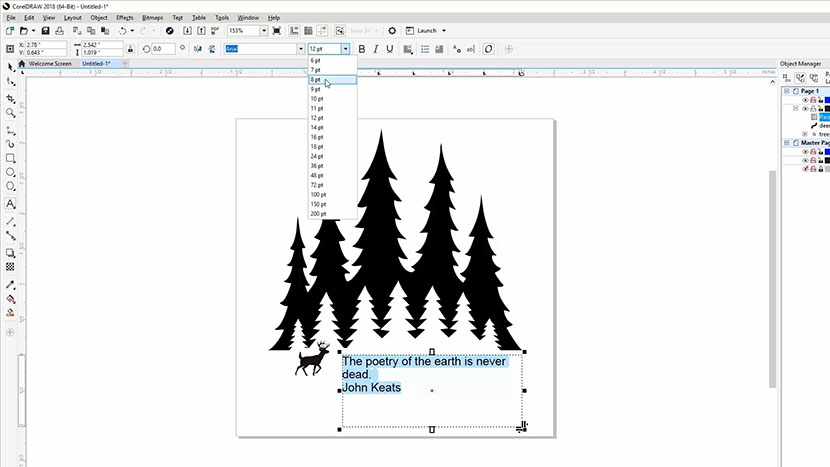The image size is (830, 467).
Task: Select the Rectangle tool
Action: pos(11,158)
